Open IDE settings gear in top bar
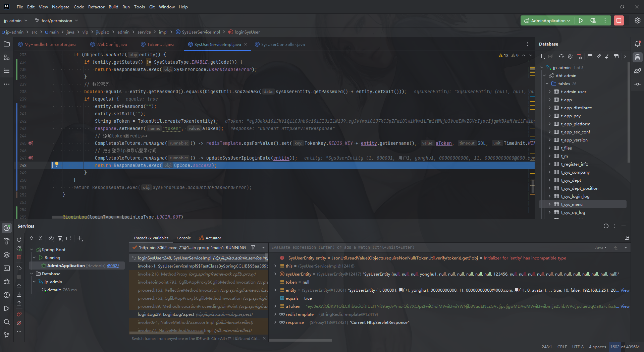 (638, 20)
